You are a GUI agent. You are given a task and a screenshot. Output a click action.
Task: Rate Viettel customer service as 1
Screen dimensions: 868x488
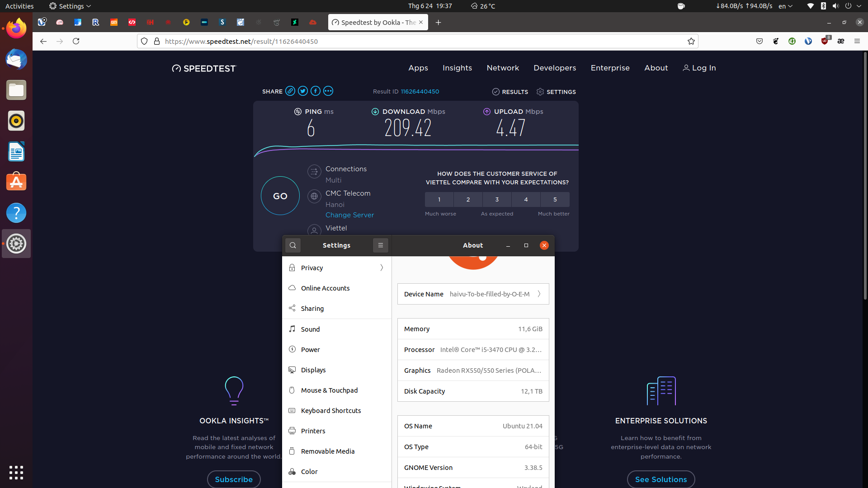439,199
